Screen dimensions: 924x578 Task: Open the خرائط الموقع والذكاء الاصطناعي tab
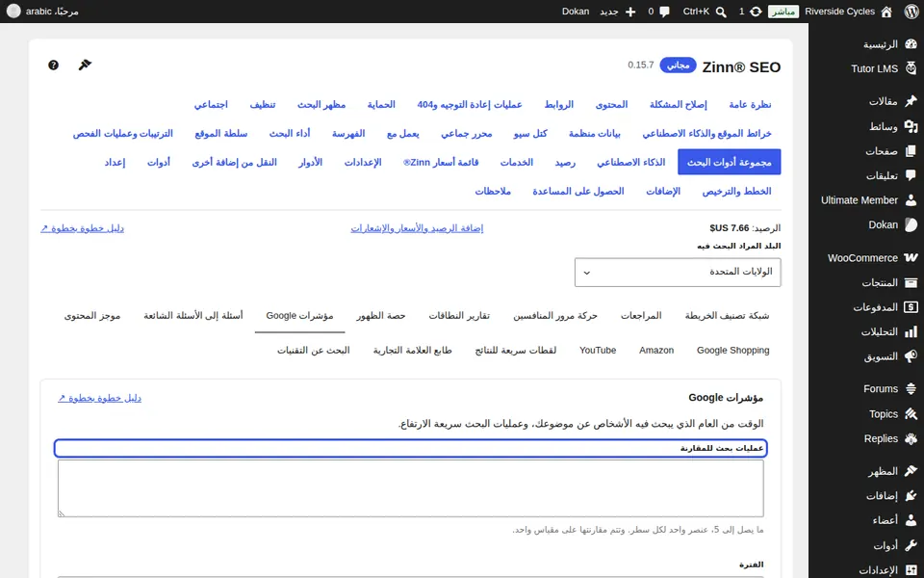click(706, 133)
